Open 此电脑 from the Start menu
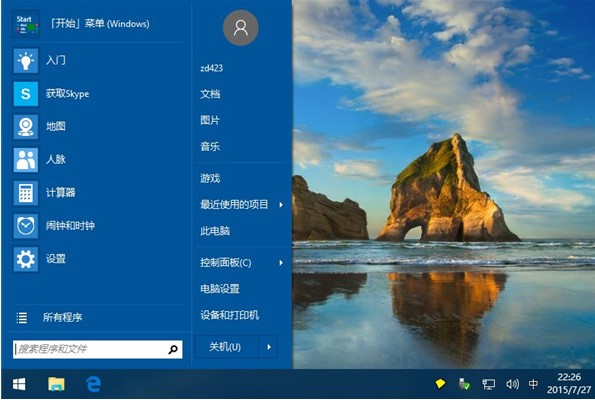Image resolution: width=595 pixels, height=400 pixels. coord(215,231)
